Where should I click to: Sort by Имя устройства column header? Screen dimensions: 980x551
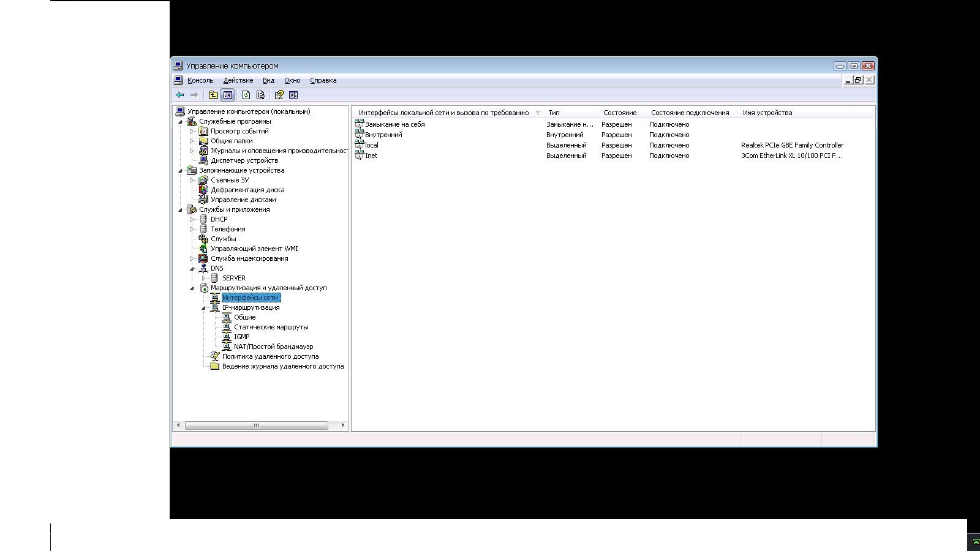(x=793, y=113)
